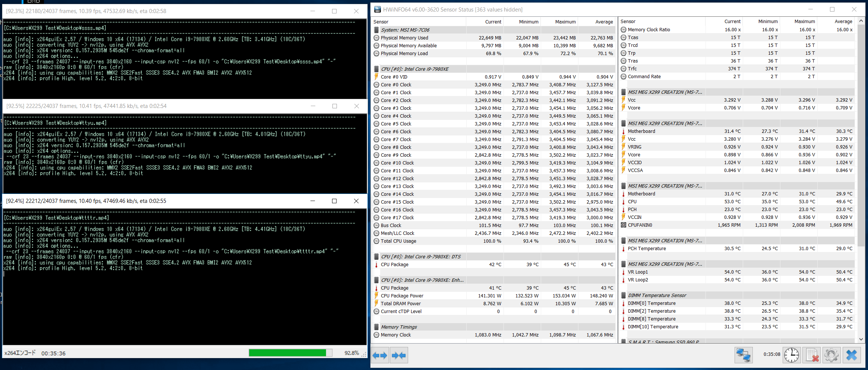Reset min/max values with the clock icon
Image resolution: width=868 pixels, height=370 pixels.
(791, 355)
